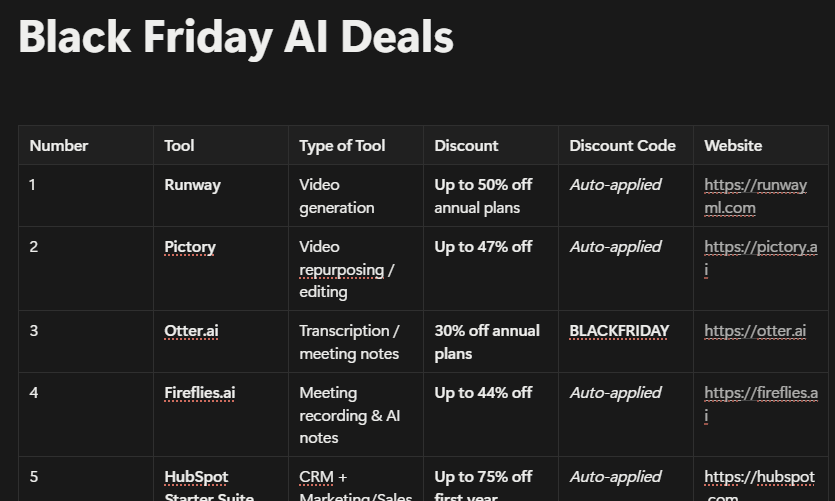Click the Tool column header
The image size is (835, 501).
pos(180,146)
